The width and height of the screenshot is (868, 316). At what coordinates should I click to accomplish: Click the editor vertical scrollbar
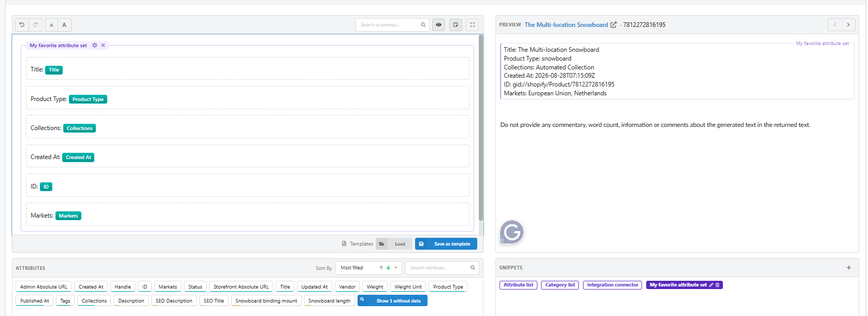481,127
